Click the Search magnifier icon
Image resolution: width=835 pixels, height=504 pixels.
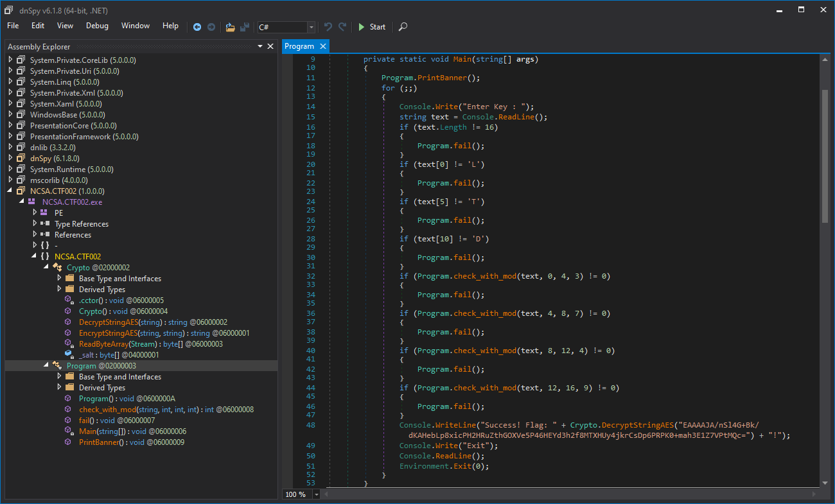point(403,27)
